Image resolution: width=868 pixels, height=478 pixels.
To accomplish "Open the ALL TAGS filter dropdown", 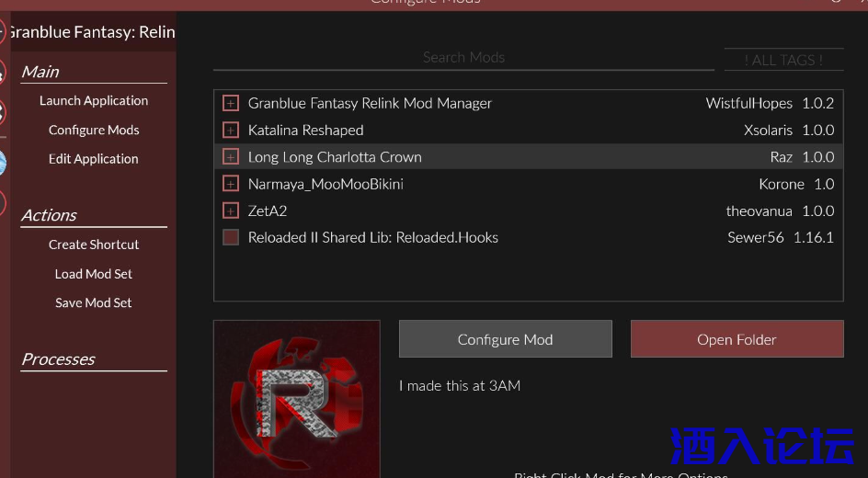I will [783, 60].
